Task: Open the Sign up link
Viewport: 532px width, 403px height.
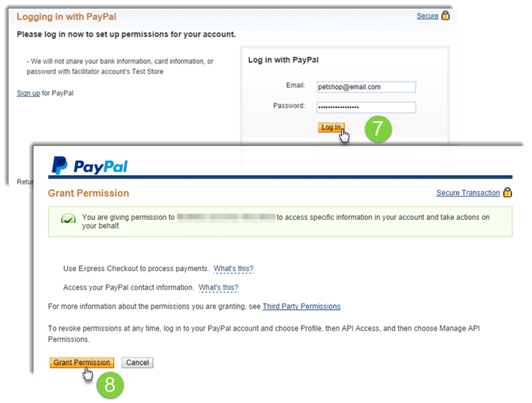Action: [28, 93]
